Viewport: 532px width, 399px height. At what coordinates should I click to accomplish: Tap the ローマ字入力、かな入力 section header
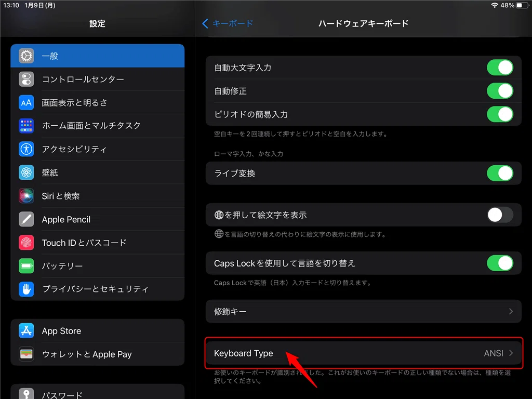[x=248, y=154]
